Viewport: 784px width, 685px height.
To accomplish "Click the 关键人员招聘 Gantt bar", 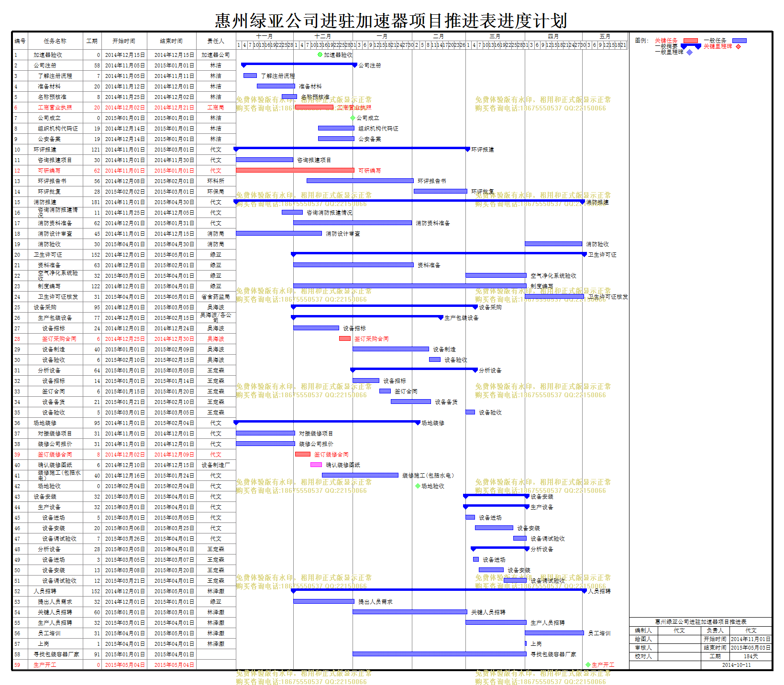I will click(410, 612).
